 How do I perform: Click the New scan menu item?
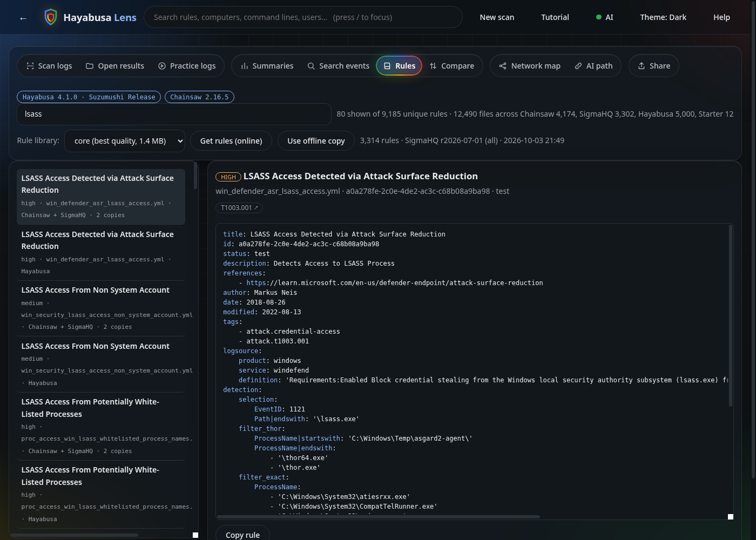pyautogui.click(x=497, y=17)
